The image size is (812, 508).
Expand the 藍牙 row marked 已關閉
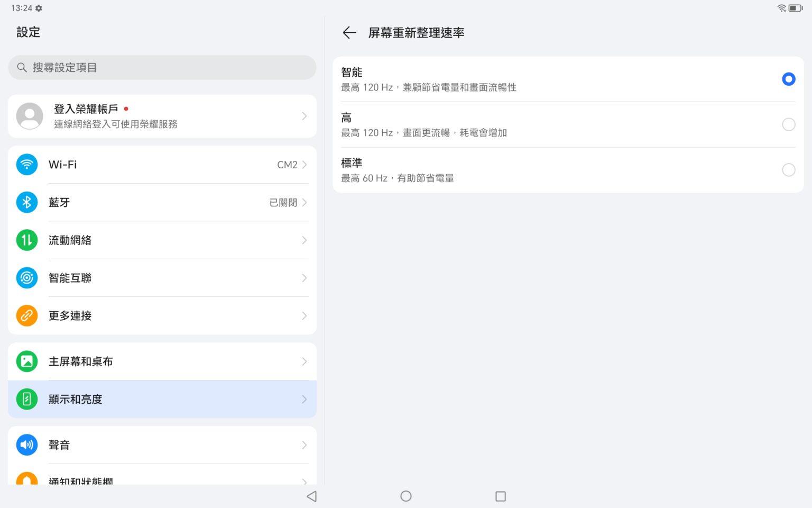coord(304,202)
